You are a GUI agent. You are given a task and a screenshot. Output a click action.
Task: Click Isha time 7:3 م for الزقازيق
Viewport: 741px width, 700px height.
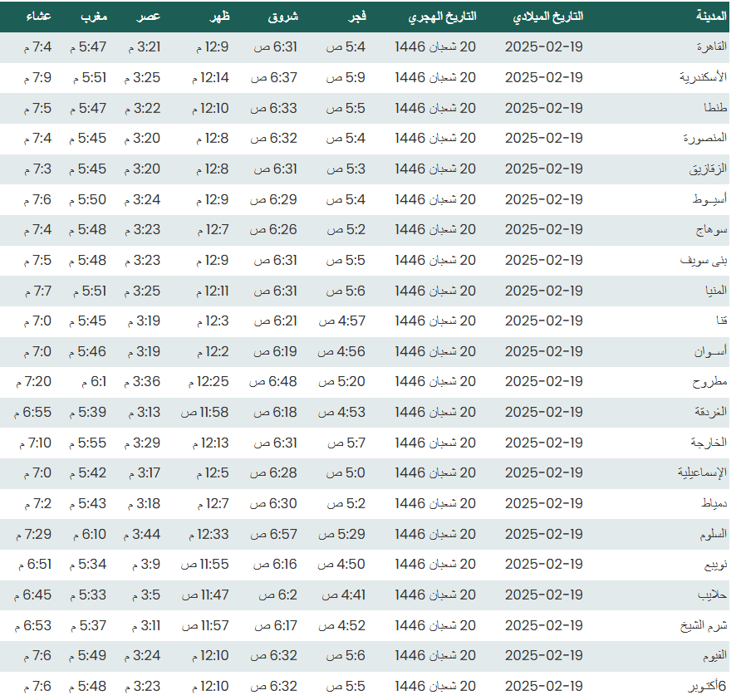pyautogui.click(x=38, y=169)
